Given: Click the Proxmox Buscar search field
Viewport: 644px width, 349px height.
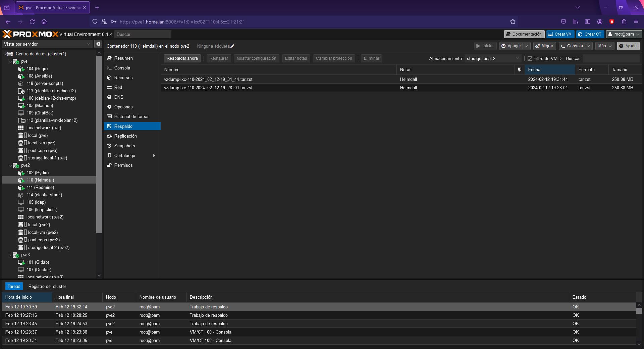Looking at the screenshot, I should click(143, 34).
